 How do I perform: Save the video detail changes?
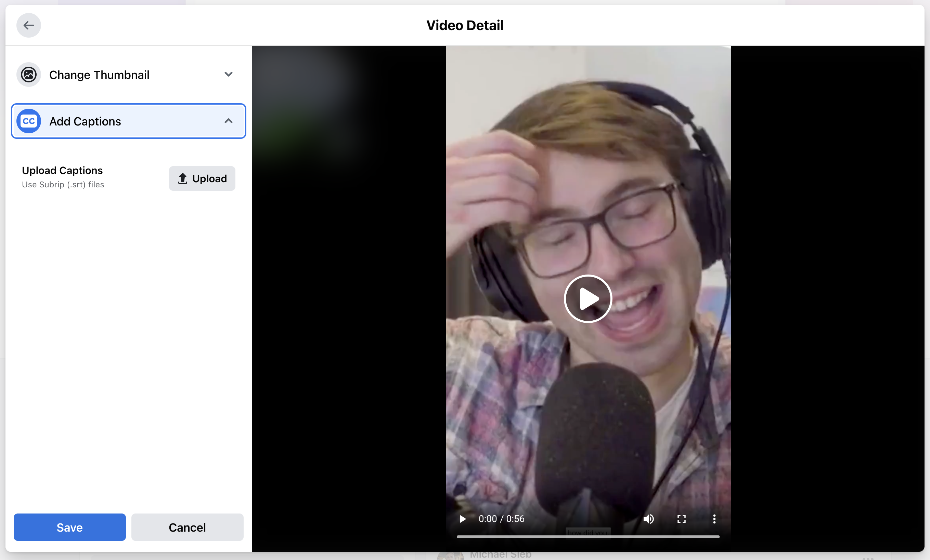(70, 527)
